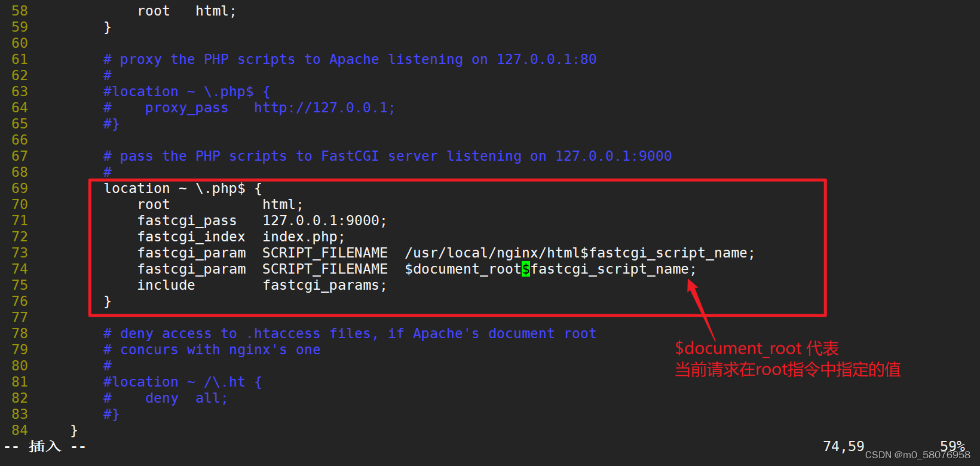Click 'all;' on line 82
Screen dimensions: 980x466
(212, 398)
